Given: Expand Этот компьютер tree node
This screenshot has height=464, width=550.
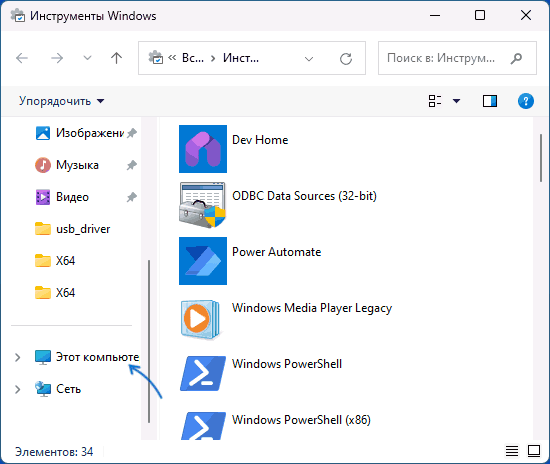Looking at the screenshot, I should pos(18,357).
